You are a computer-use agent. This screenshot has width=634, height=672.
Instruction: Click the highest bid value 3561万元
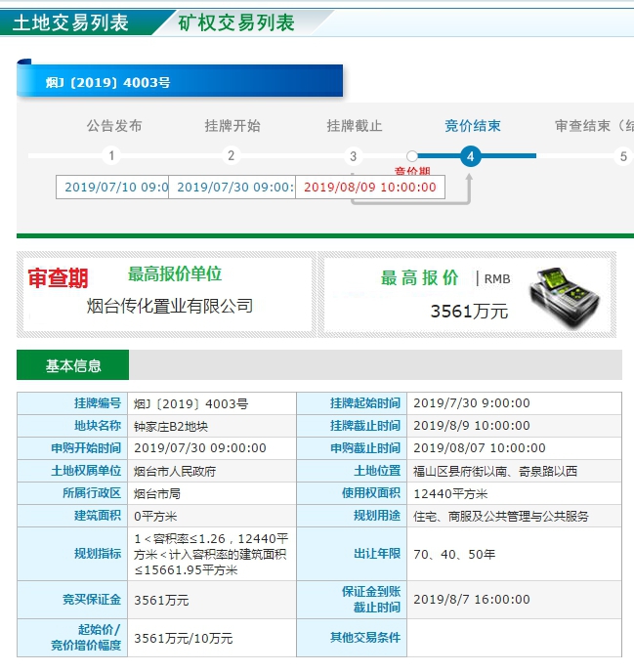tap(469, 312)
